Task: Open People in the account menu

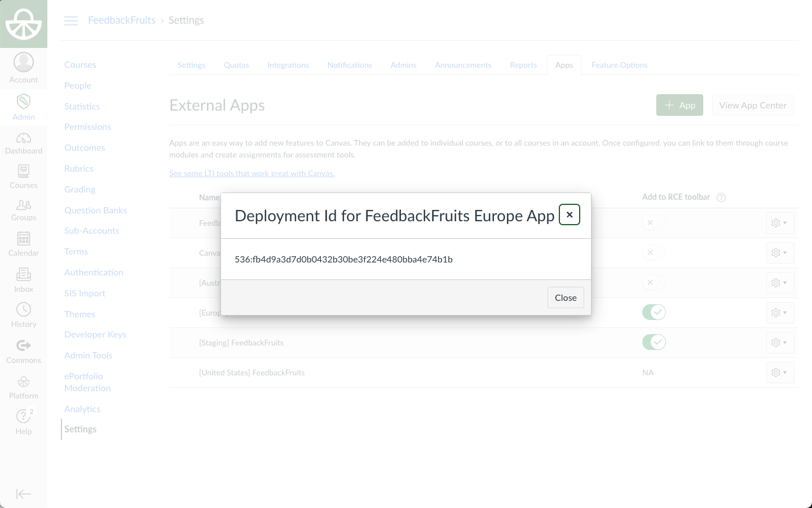Action: (x=78, y=86)
